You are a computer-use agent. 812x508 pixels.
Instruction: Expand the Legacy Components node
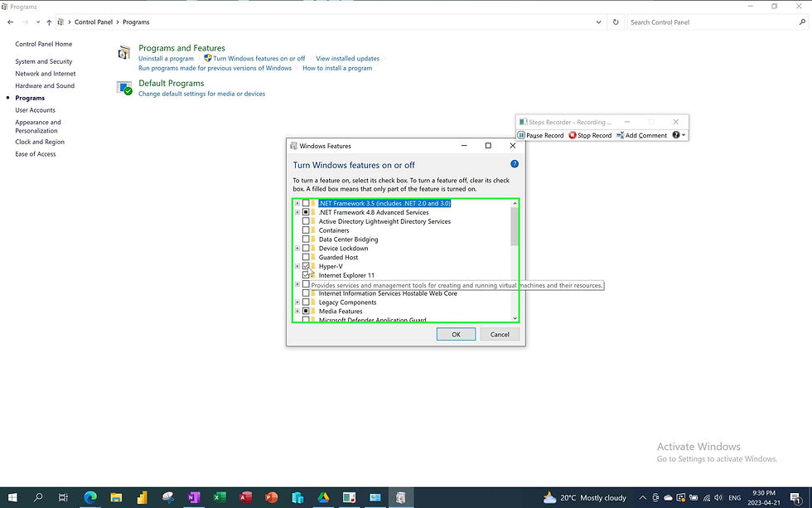pyautogui.click(x=297, y=302)
